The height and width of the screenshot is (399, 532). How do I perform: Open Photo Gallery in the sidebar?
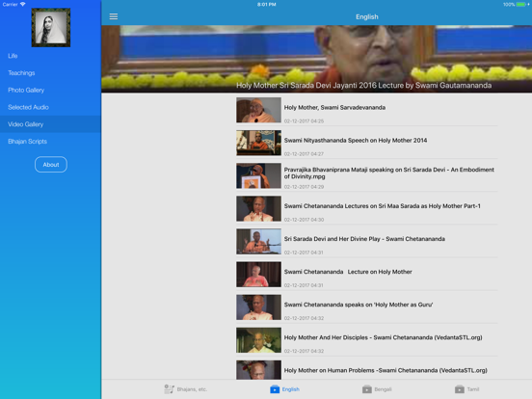(50, 90)
